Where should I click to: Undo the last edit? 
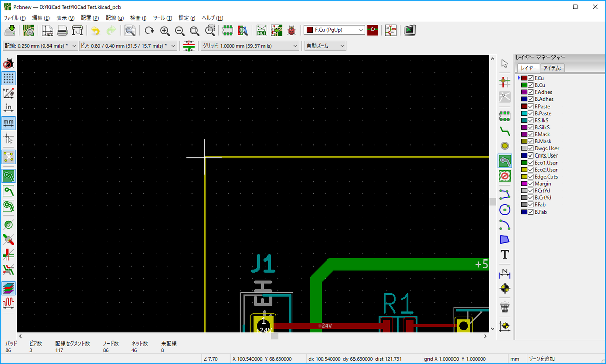click(x=95, y=30)
